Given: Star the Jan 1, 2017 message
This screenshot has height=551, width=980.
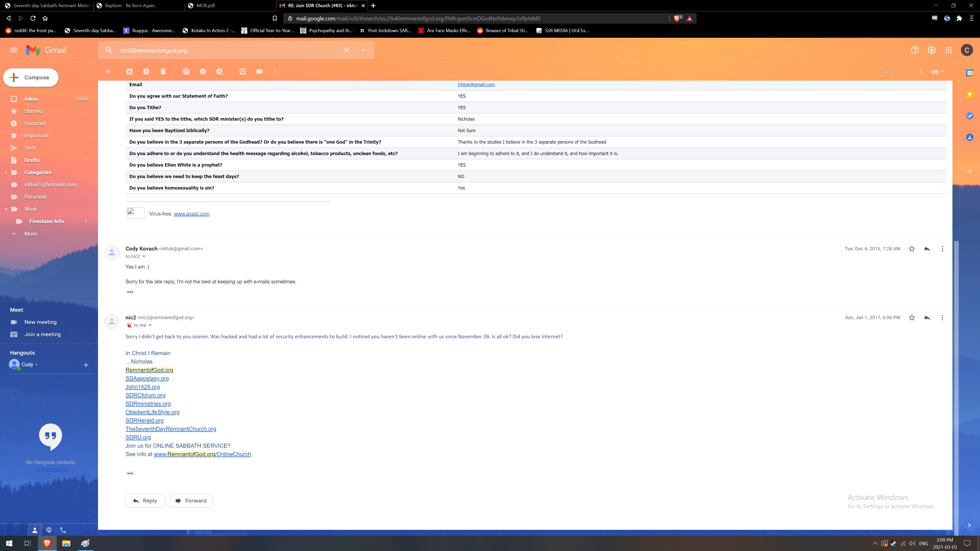Looking at the screenshot, I should pyautogui.click(x=912, y=318).
